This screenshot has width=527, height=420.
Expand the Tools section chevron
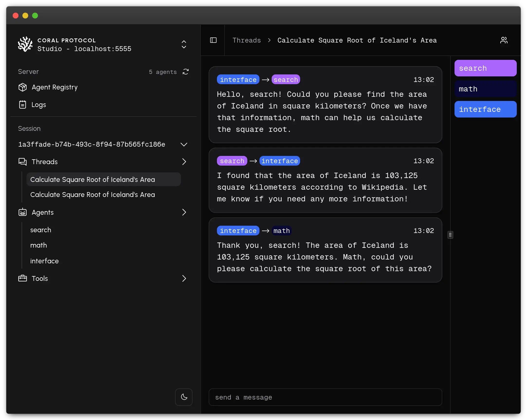(184, 278)
